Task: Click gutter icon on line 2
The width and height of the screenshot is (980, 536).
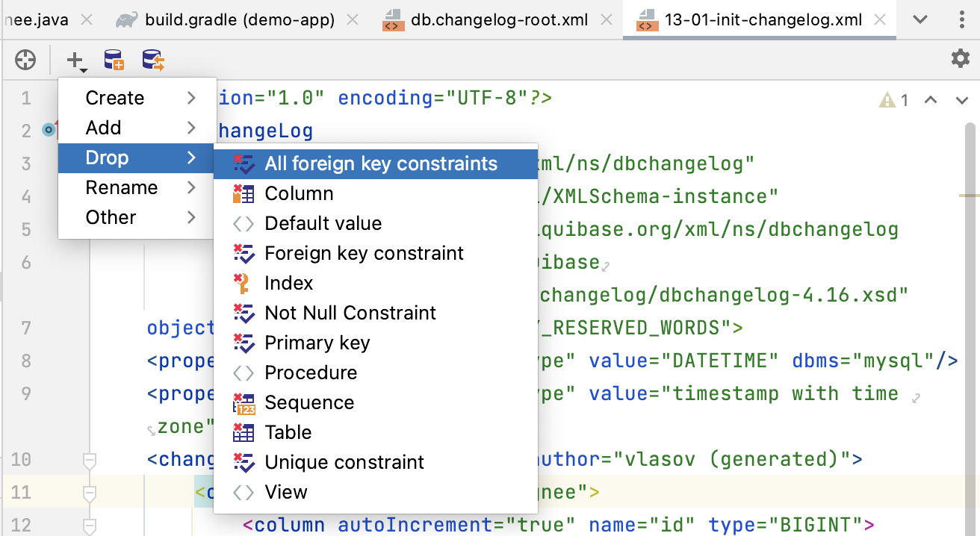Action: pos(49,130)
